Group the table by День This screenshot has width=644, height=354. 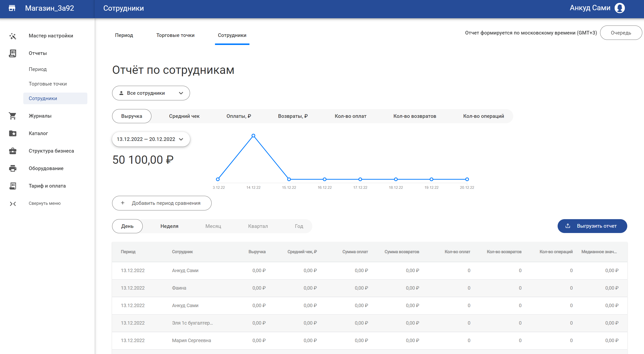127,226
